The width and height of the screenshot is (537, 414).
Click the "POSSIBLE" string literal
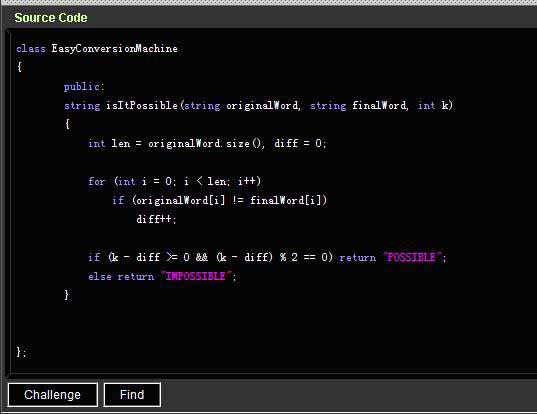point(412,257)
